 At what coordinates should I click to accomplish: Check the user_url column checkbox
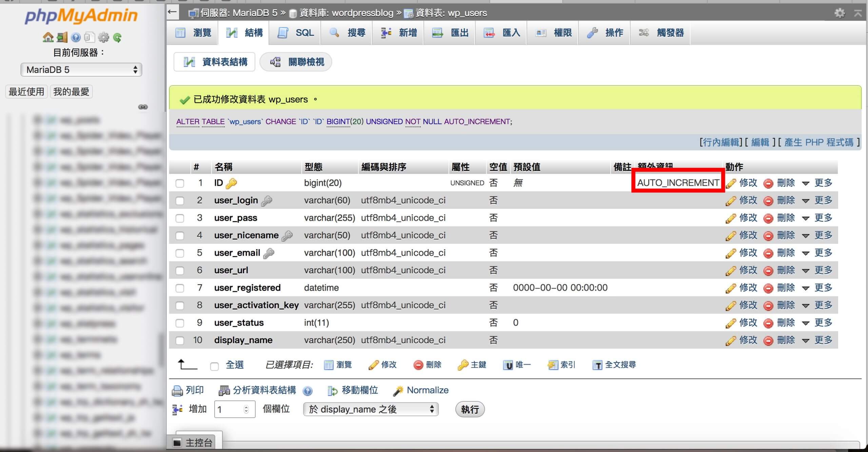[x=180, y=271]
